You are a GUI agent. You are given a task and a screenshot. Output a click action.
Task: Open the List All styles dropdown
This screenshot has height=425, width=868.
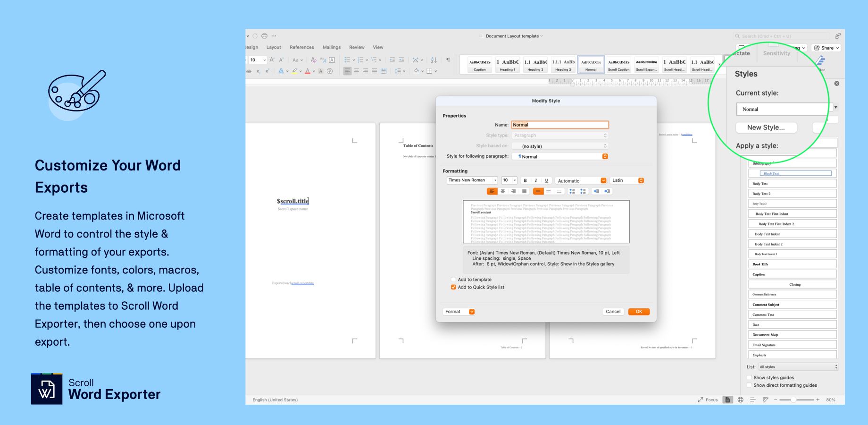tap(798, 367)
